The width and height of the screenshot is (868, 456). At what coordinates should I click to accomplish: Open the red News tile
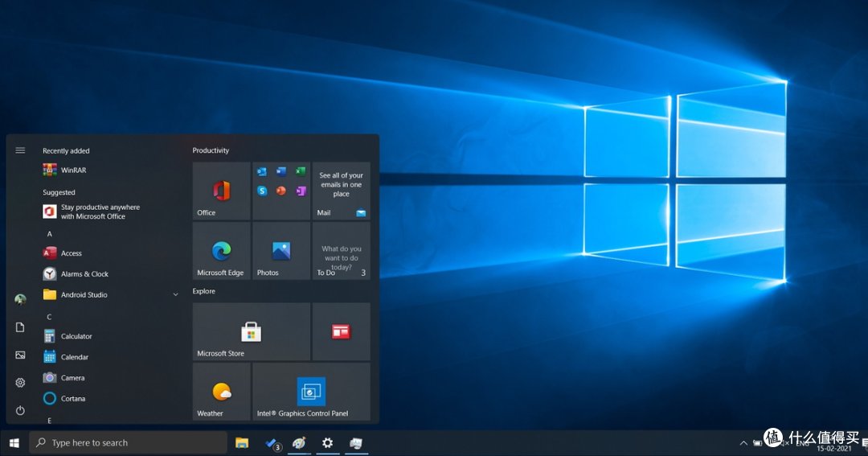[x=341, y=331]
